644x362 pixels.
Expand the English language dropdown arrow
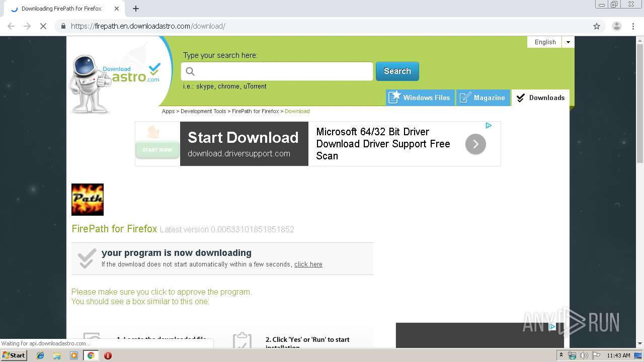coord(568,42)
